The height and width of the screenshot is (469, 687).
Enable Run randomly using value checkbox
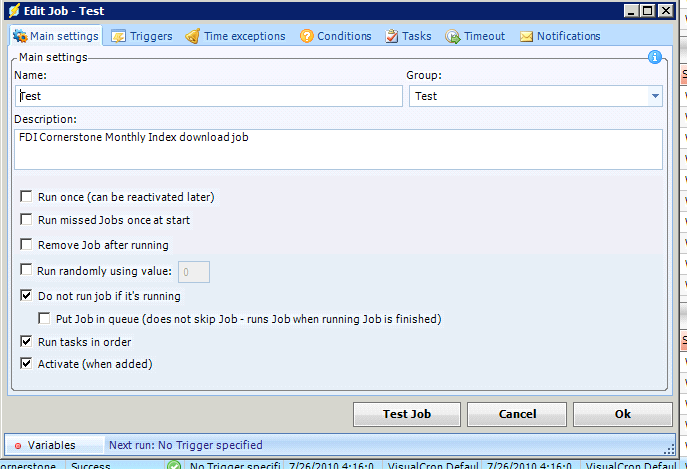click(26, 270)
